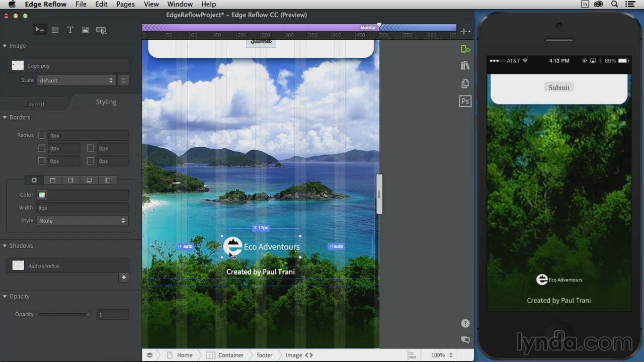
Task: Collapse the Shadows section
Action: pyautogui.click(x=5, y=246)
